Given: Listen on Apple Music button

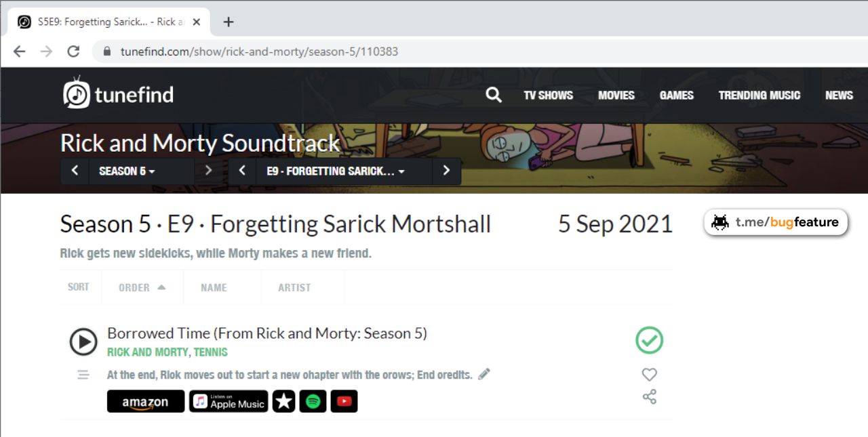Looking at the screenshot, I should [x=229, y=401].
